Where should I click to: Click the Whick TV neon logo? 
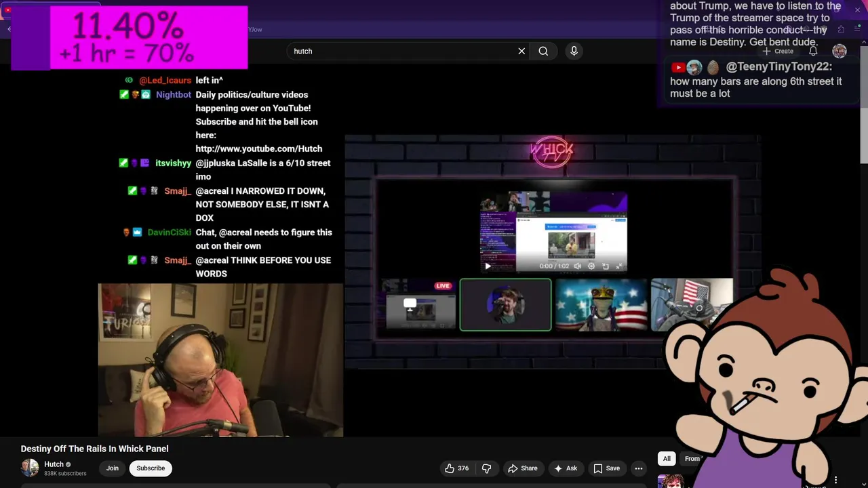click(x=552, y=150)
